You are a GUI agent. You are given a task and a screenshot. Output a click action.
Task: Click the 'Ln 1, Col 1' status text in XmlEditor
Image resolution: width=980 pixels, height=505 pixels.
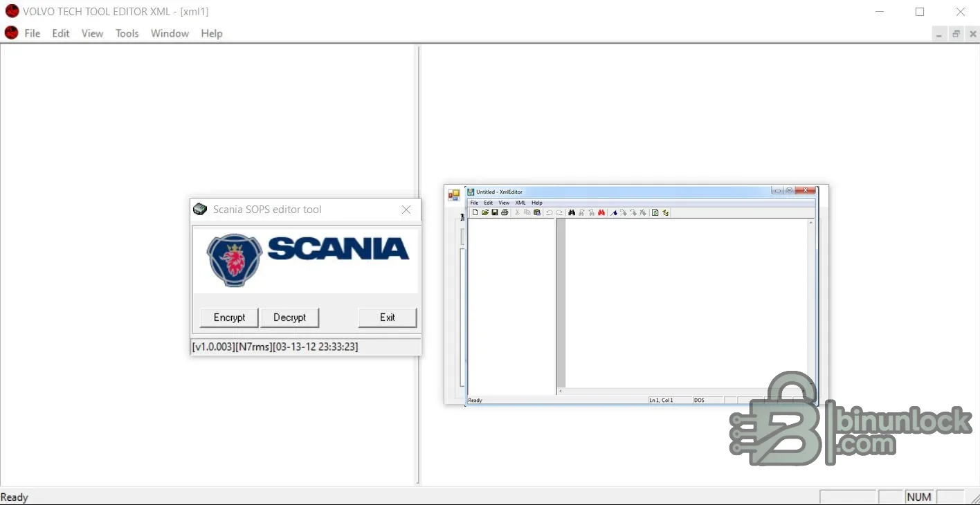[661, 400]
